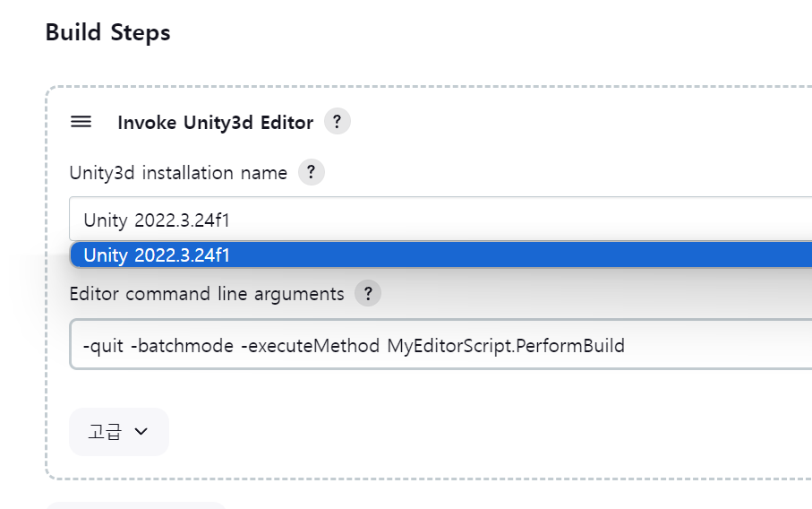Open help for Unity3d installation name
Screen dimensions: 812x509
click(x=312, y=172)
